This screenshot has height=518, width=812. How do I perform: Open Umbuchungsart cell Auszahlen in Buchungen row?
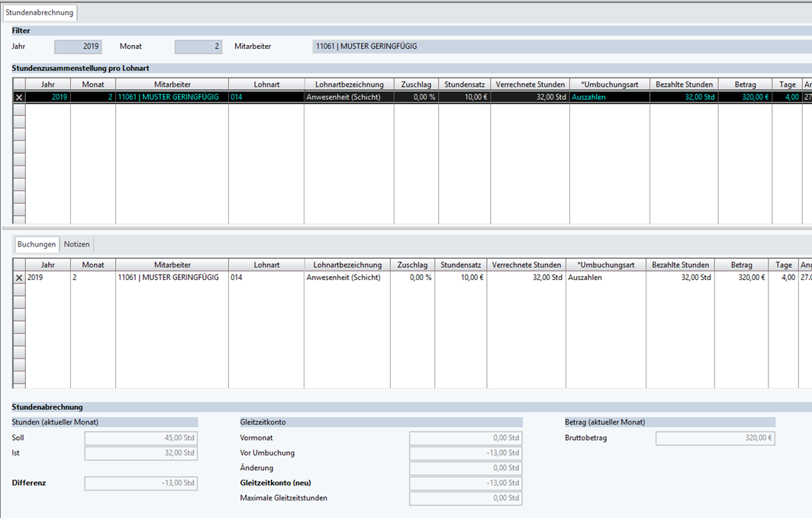pos(606,278)
